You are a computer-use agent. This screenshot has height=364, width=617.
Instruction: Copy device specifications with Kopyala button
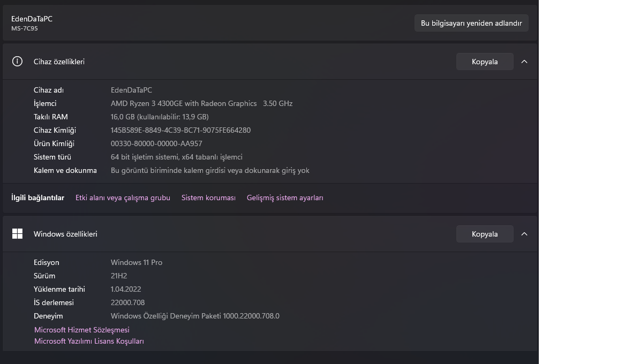[x=485, y=62]
